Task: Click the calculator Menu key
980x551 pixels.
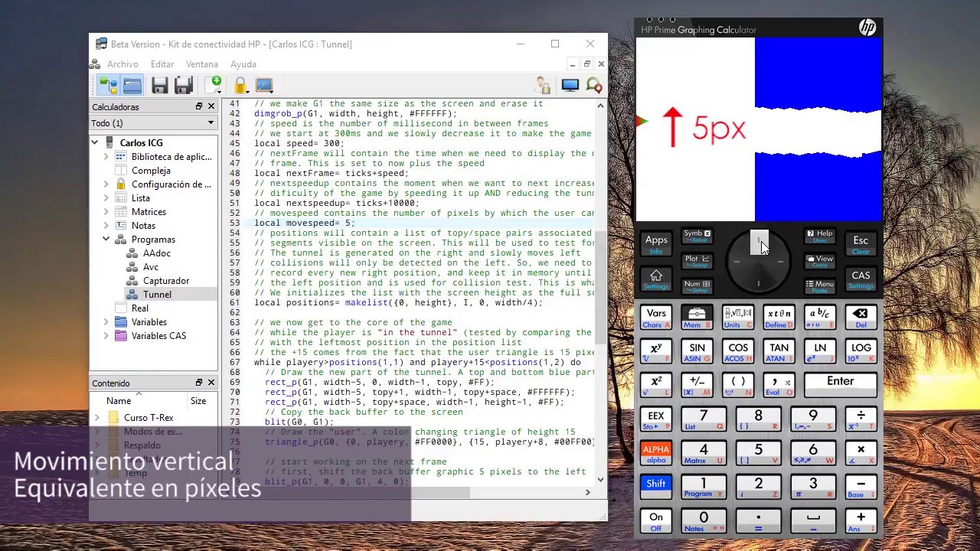Action: (819, 285)
